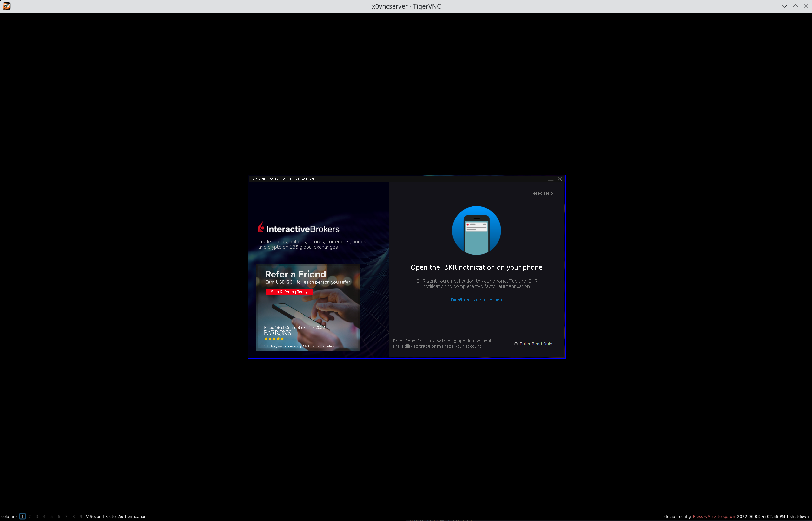Viewport: 812px width, 521px height.
Task: Switch to workspace 2 in the bar
Action: pos(30,516)
